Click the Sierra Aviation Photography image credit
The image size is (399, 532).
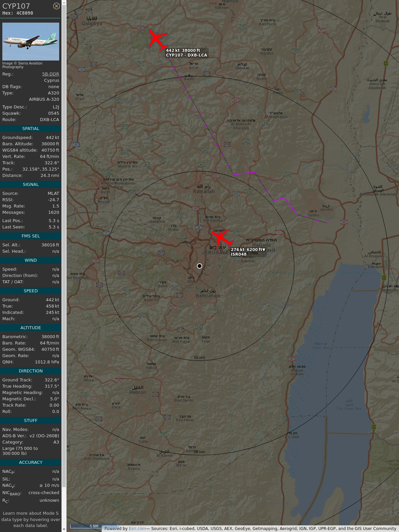[x=22, y=65]
